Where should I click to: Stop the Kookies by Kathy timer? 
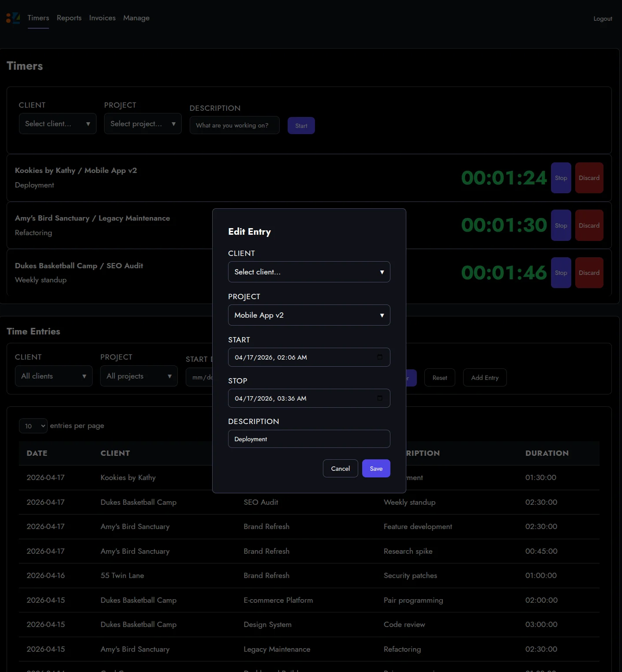click(x=561, y=178)
